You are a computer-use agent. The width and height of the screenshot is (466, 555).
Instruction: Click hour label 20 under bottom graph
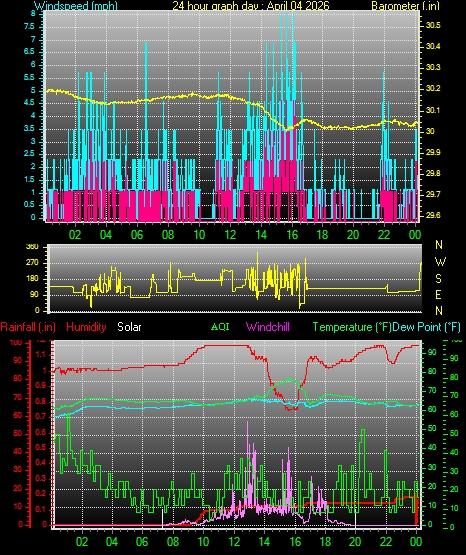pyautogui.click(x=355, y=542)
